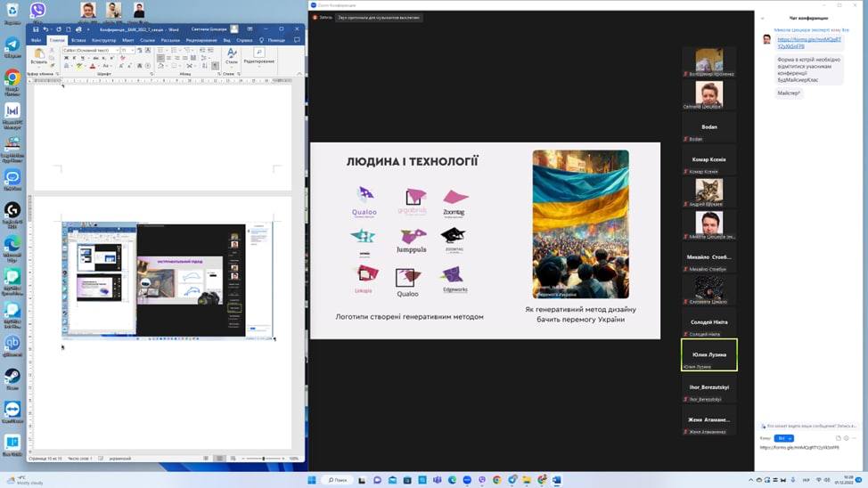Open Windows taskbar Поиск search box
Image resolution: width=868 pixels, height=488 pixels.
point(338,480)
